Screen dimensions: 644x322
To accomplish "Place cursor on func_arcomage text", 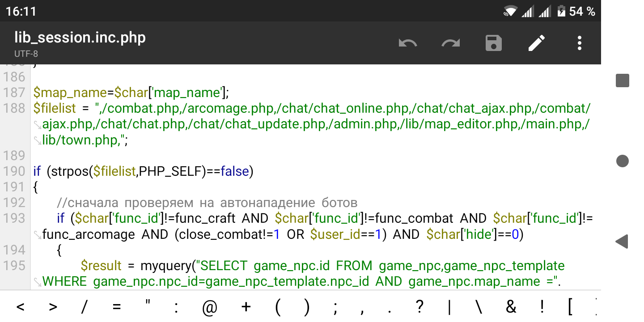I will (x=89, y=234).
